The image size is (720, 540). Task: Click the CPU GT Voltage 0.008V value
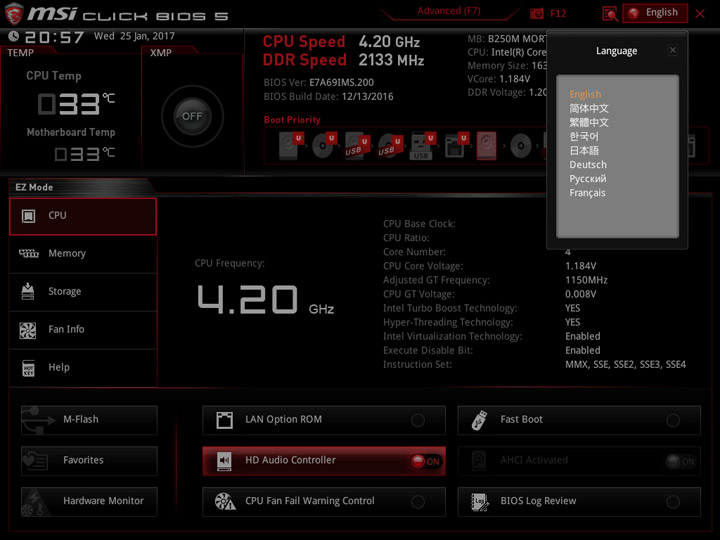tap(580, 294)
